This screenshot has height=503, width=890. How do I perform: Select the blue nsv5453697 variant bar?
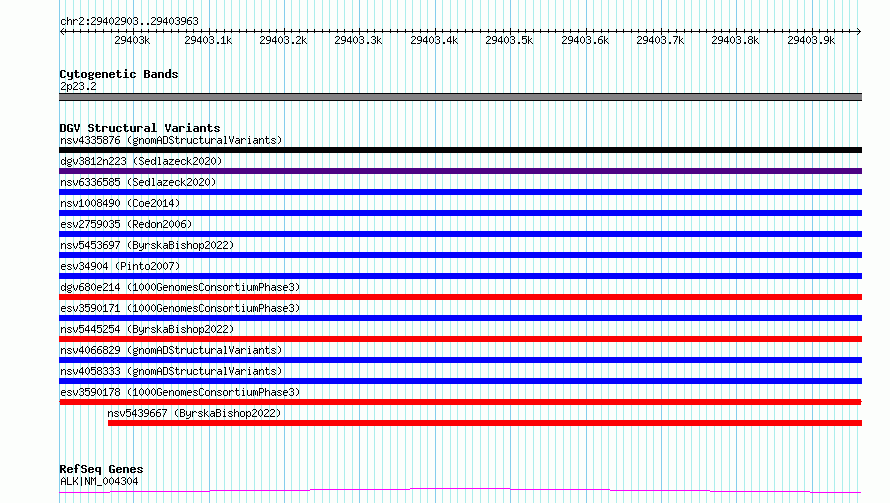(x=460, y=255)
